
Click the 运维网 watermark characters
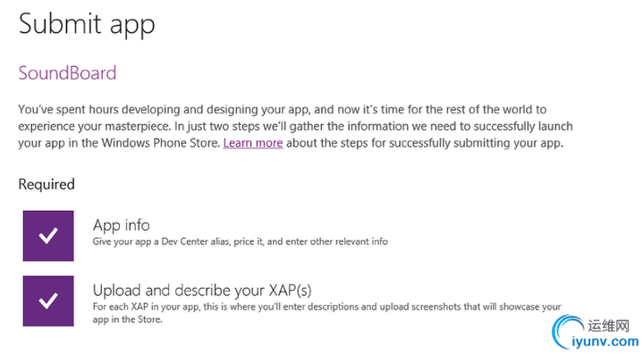(x=608, y=326)
